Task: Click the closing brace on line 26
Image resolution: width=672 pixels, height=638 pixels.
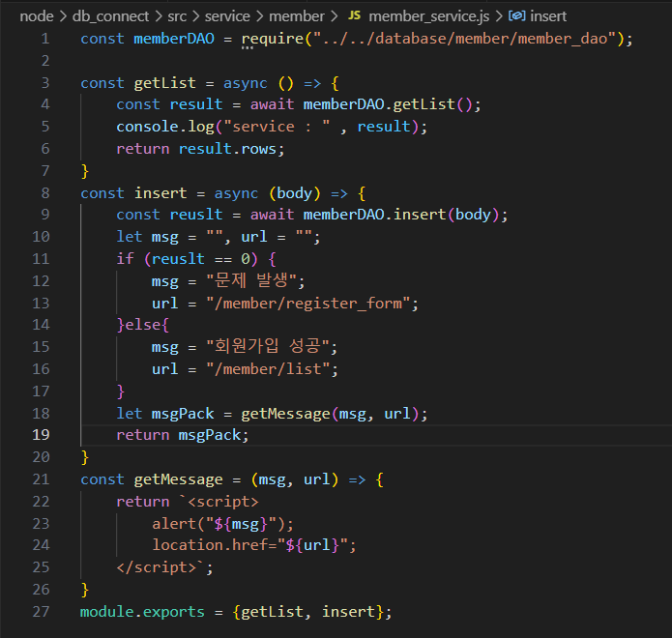Action: click(x=85, y=590)
